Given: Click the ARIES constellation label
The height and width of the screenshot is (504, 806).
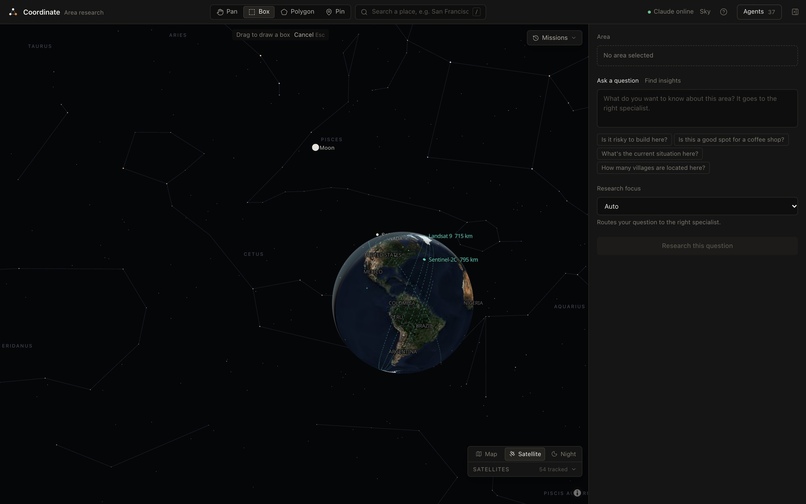Looking at the screenshot, I should pyautogui.click(x=178, y=35).
